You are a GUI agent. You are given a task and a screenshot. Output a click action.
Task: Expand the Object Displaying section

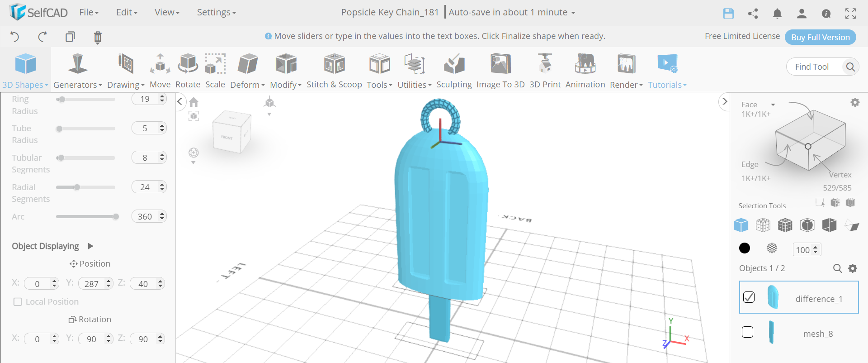[90, 246]
